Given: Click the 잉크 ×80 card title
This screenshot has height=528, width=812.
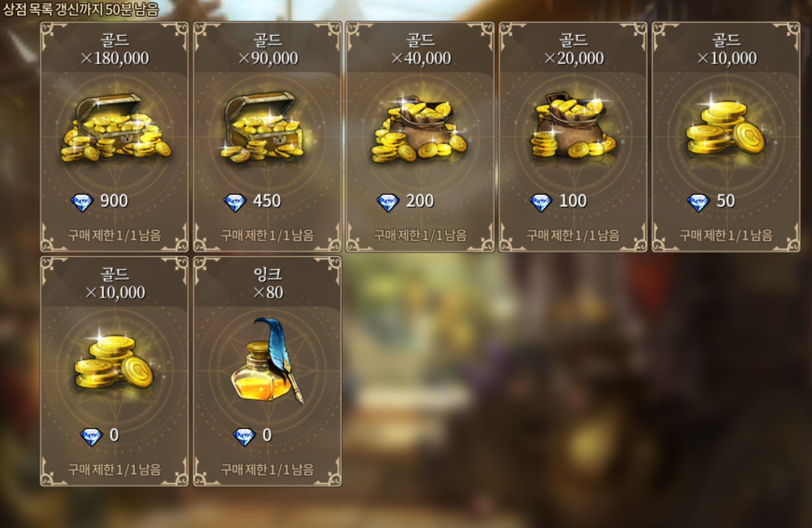Looking at the screenshot, I should (268, 283).
